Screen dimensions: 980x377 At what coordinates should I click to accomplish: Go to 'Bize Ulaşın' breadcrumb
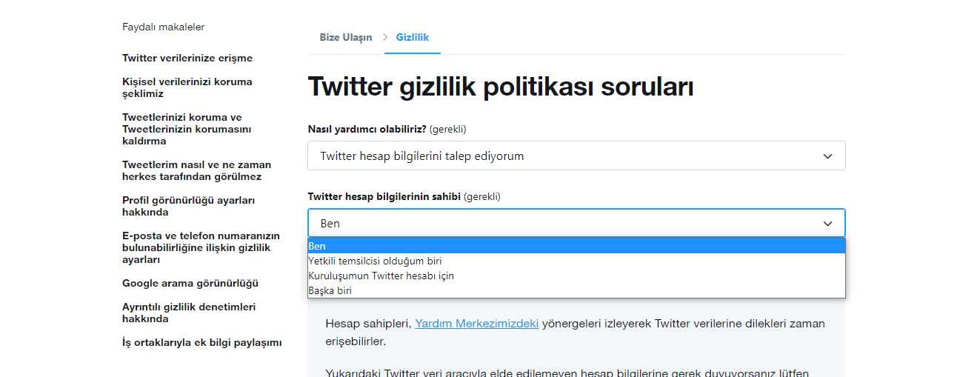click(346, 37)
